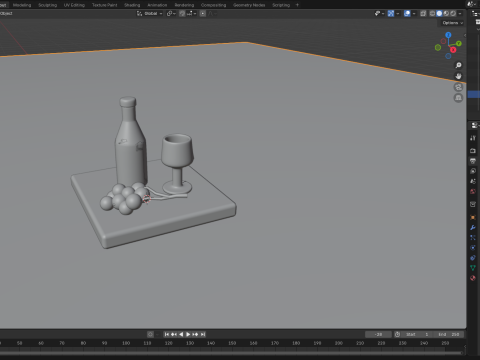
Task: Open the World properties tab
Action: pos(473,191)
